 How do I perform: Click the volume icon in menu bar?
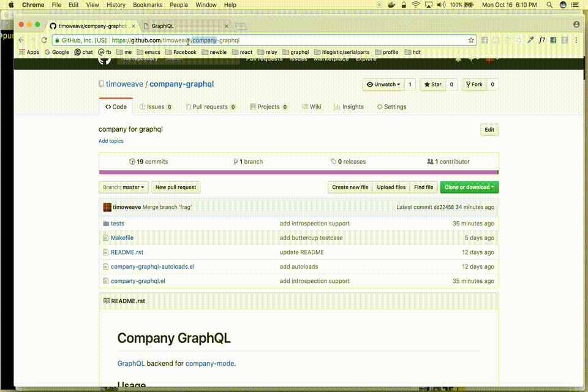click(442, 5)
